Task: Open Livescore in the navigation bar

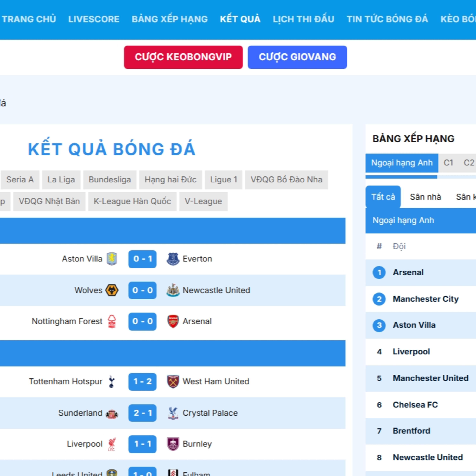Action: (x=94, y=19)
